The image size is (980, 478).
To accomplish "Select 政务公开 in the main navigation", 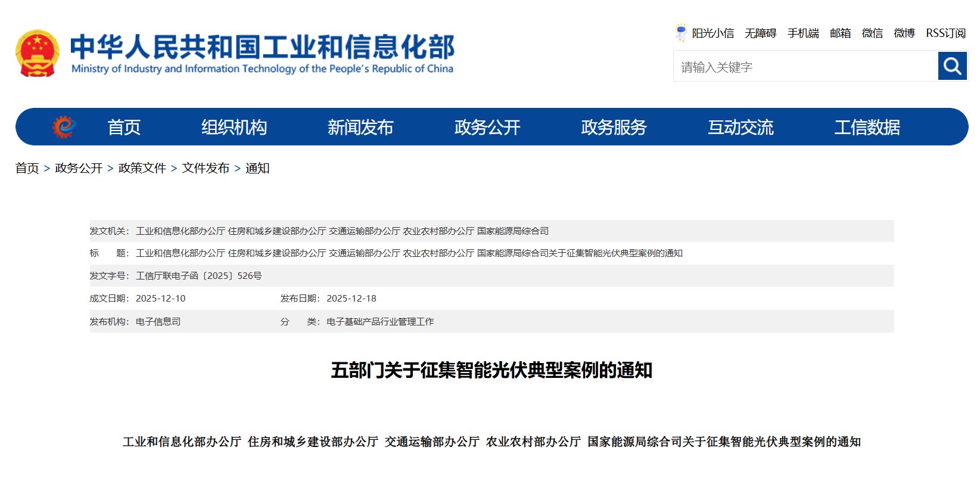I will pos(487,127).
